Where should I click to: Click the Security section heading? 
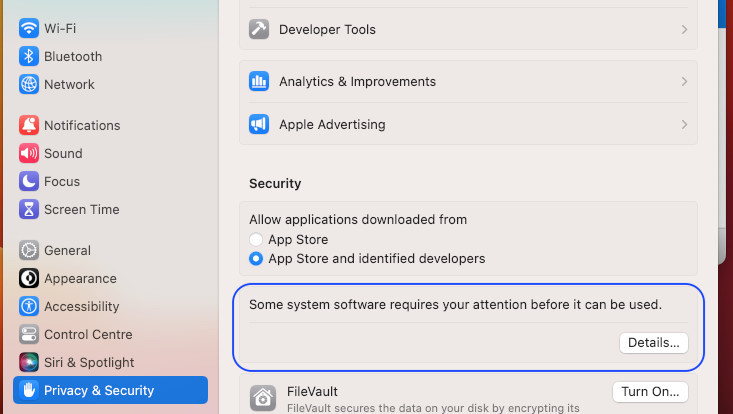coord(275,184)
